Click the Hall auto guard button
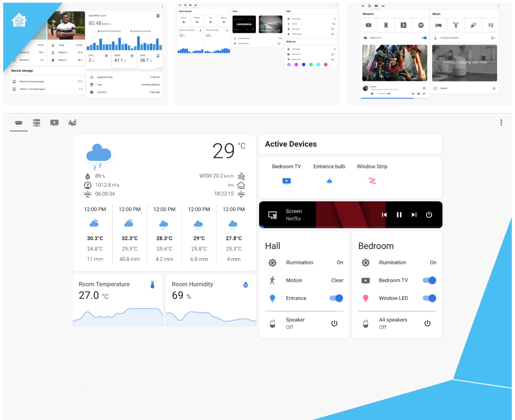This screenshot has height=420, width=515. click(x=210, y=20)
